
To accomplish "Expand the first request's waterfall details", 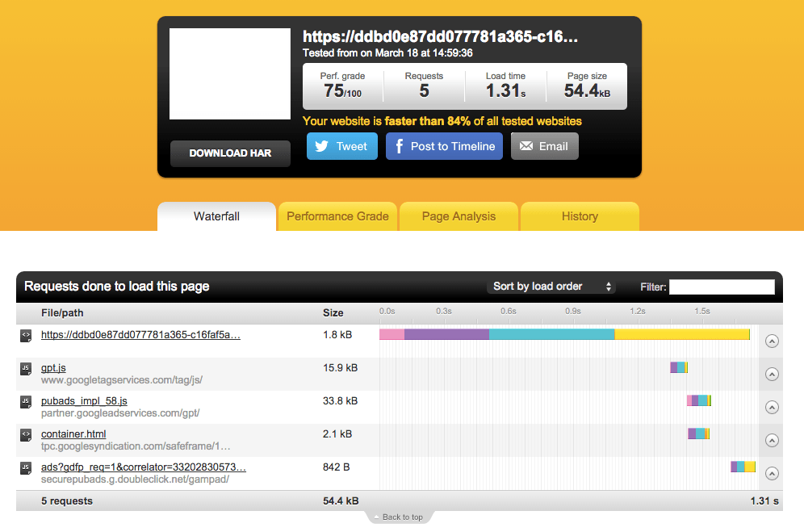I will [771, 341].
